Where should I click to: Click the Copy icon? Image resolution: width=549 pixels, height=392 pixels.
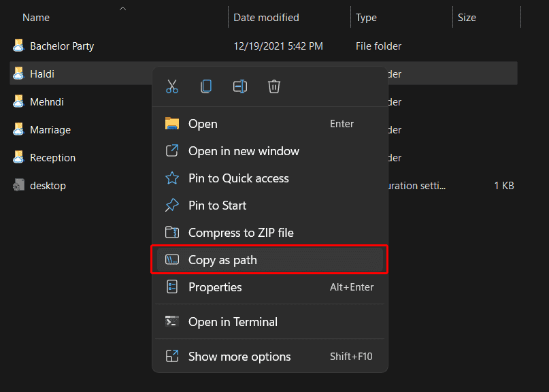click(x=206, y=86)
